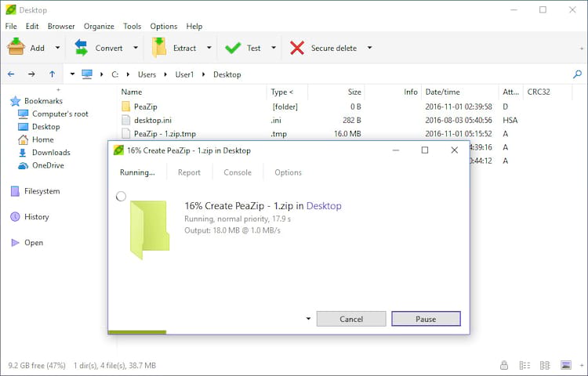Click the green progress bar in dialog
The image size is (588, 376).
pyautogui.click(x=137, y=332)
